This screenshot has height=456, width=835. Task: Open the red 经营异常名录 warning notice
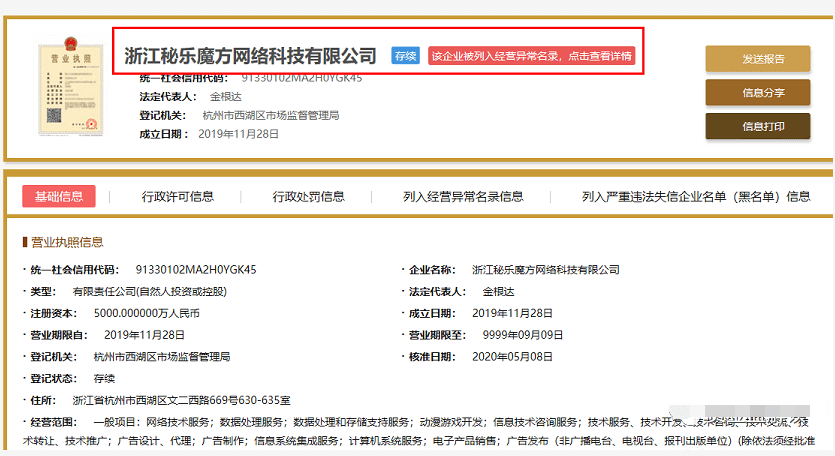click(532, 56)
